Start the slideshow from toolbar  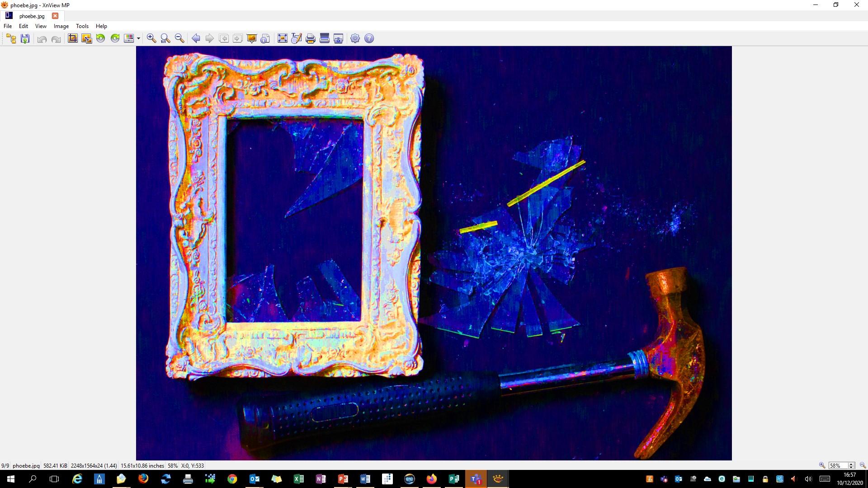coord(252,38)
